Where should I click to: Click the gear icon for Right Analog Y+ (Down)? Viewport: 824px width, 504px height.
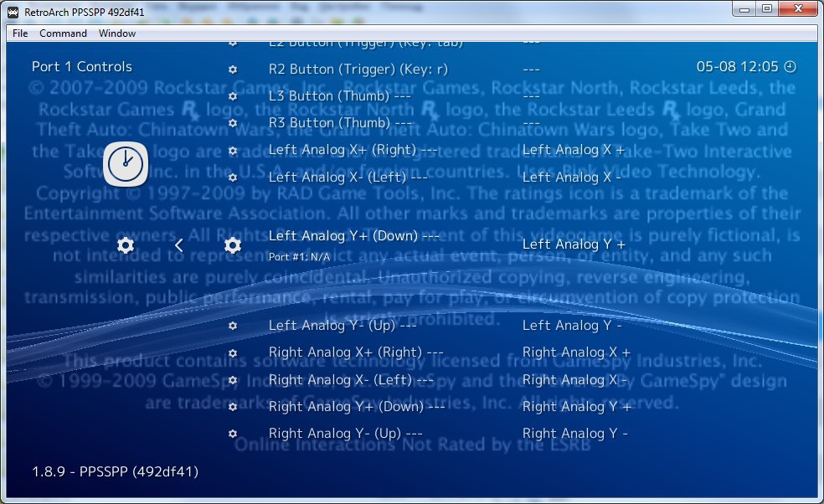233,407
